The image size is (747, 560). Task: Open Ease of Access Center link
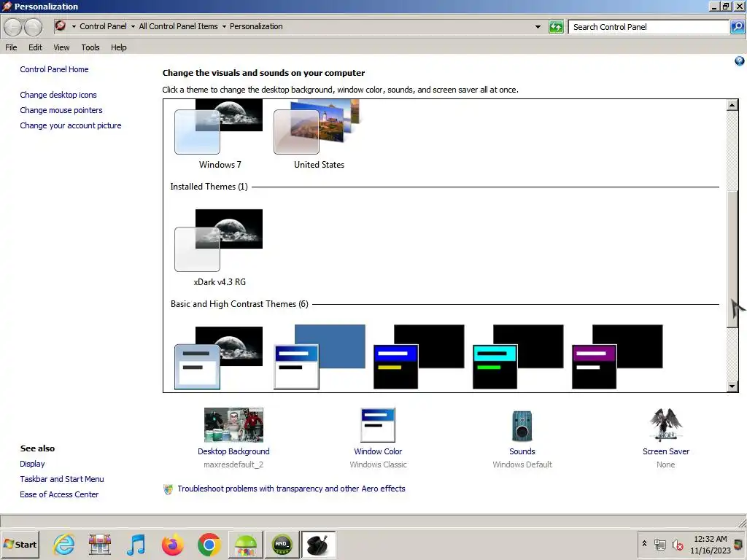click(59, 494)
